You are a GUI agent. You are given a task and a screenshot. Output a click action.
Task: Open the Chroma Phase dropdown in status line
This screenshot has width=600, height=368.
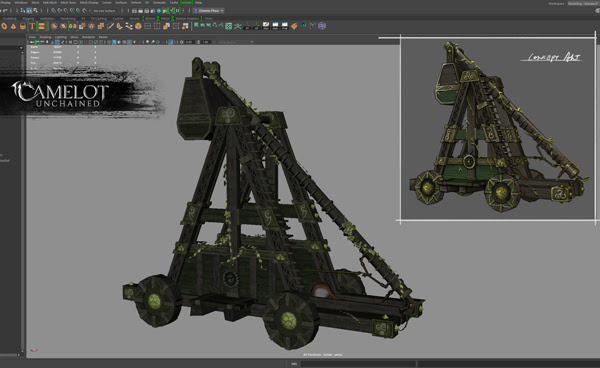pyautogui.click(x=209, y=11)
